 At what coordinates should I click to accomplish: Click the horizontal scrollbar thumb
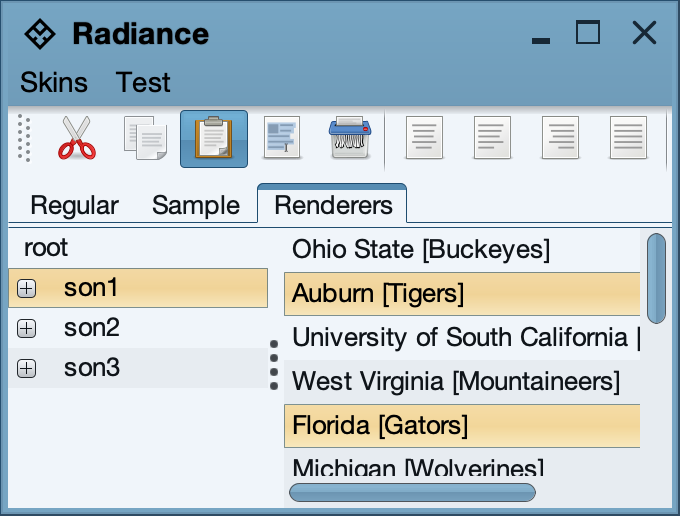412,493
